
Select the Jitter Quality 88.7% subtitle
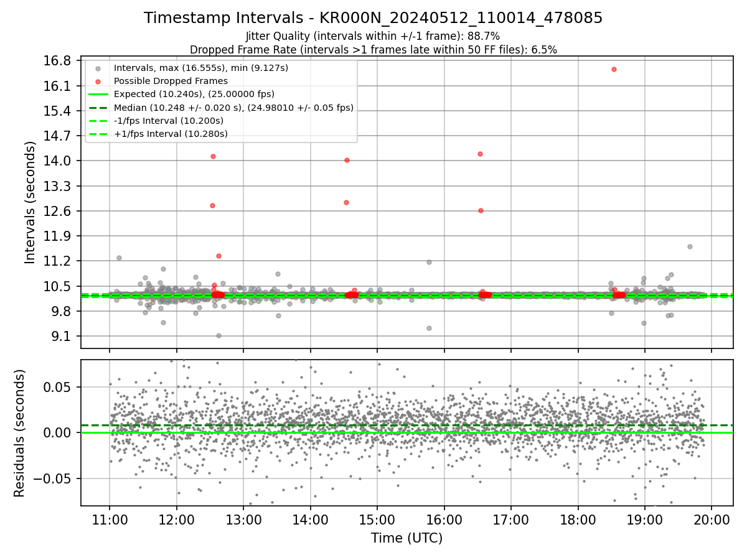click(373, 36)
